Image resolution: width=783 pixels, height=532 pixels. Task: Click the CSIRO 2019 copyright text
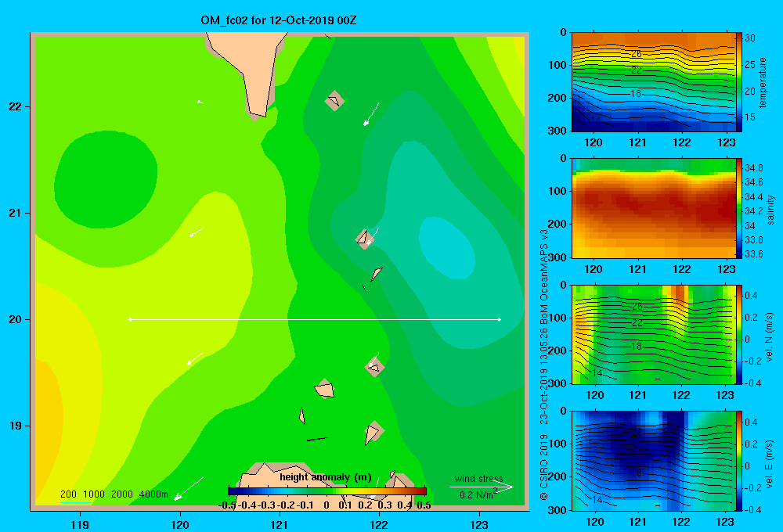tap(544, 467)
